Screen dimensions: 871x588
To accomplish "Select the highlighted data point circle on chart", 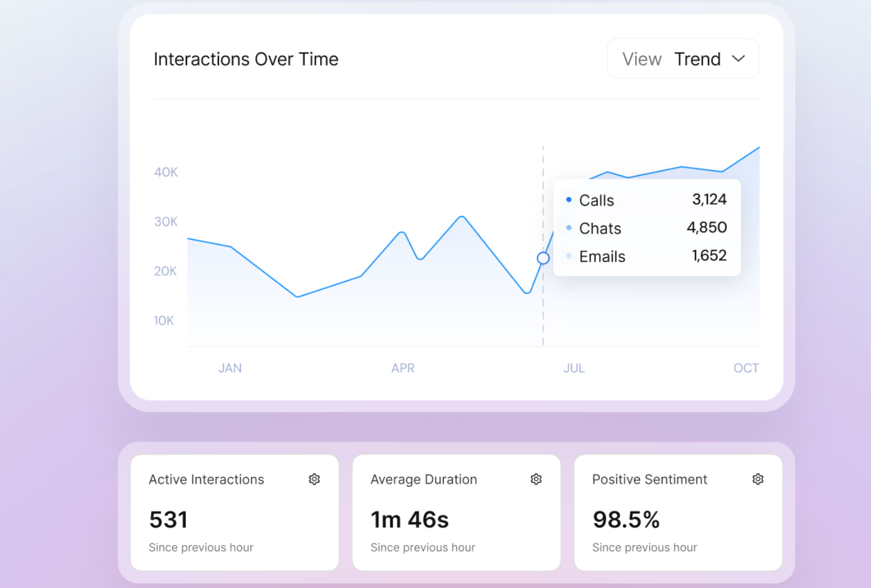I will 543,258.
